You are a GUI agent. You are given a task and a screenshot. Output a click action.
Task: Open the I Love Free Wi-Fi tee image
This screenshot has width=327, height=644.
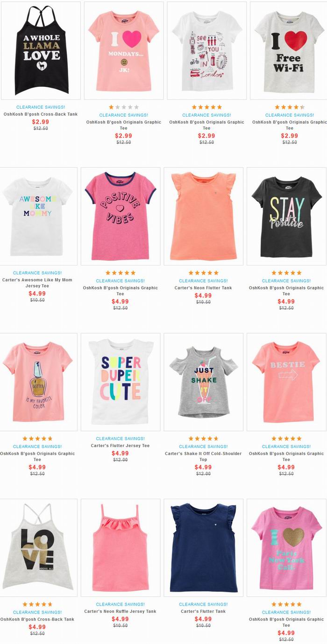point(289,50)
